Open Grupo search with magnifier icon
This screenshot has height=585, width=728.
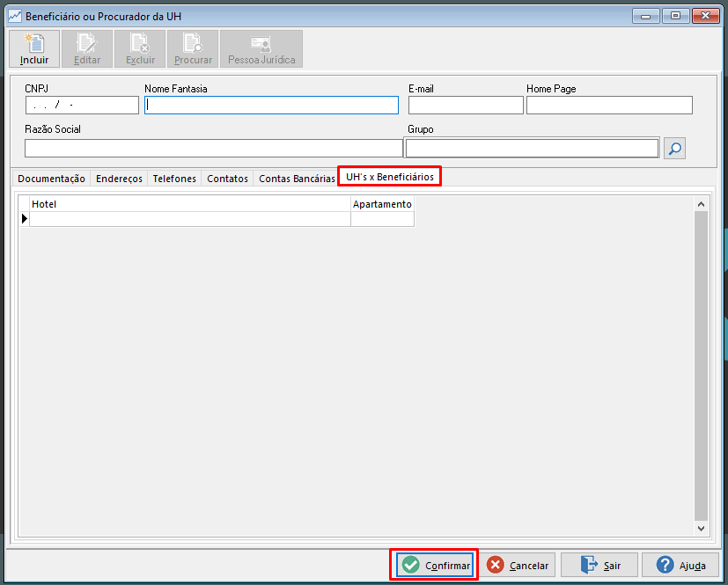(x=674, y=149)
